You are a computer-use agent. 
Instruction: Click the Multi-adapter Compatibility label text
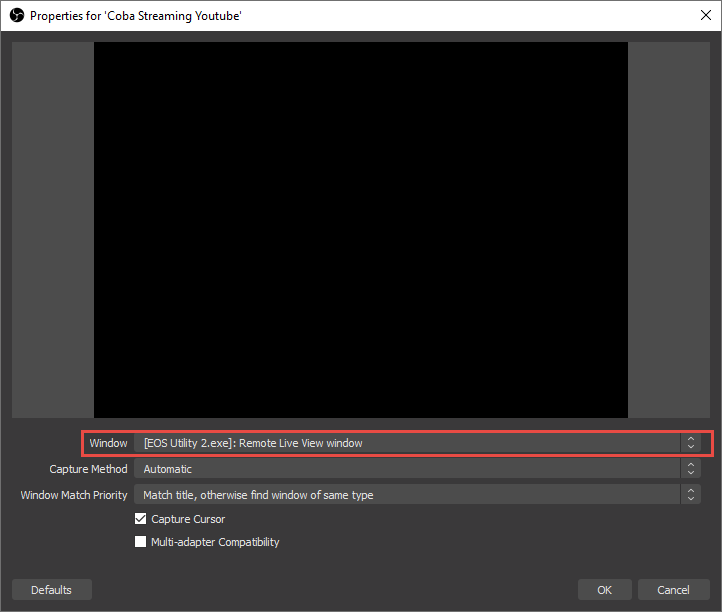coord(215,542)
